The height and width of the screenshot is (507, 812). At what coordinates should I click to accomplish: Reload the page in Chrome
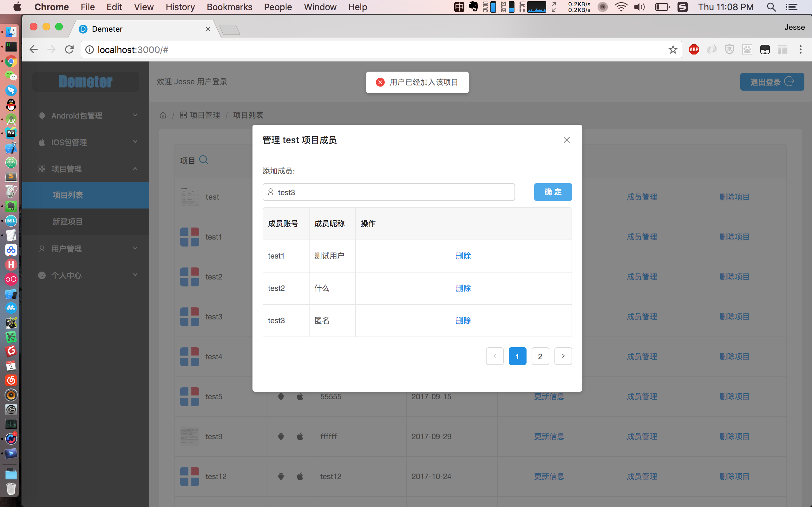pyautogui.click(x=69, y=50)
